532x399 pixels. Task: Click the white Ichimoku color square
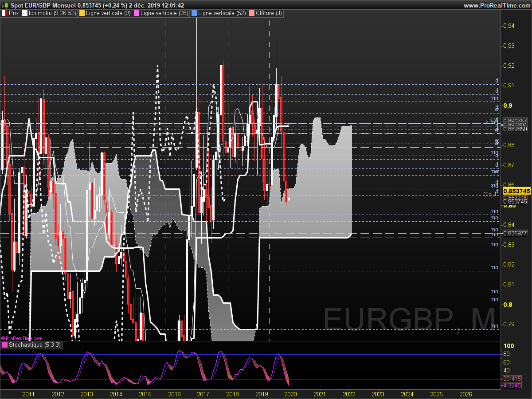pos(25,13)
